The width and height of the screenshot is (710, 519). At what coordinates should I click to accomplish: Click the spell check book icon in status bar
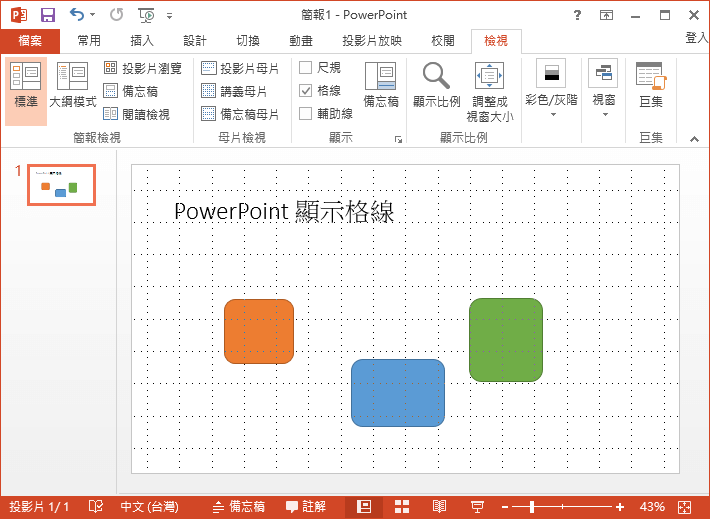tap(96, 506)
